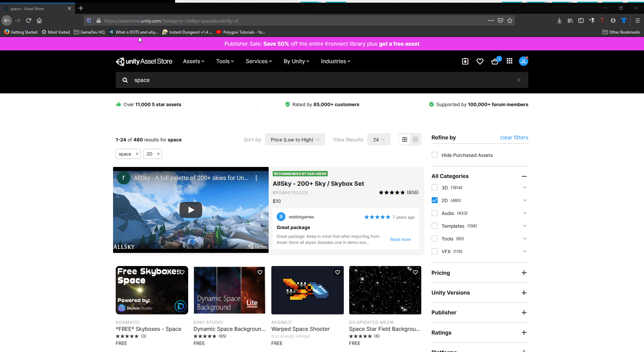This screenshot has height=352, width=644.
Task: Expand the 3D subcategories chevron
Action: (x=525, y=187)
